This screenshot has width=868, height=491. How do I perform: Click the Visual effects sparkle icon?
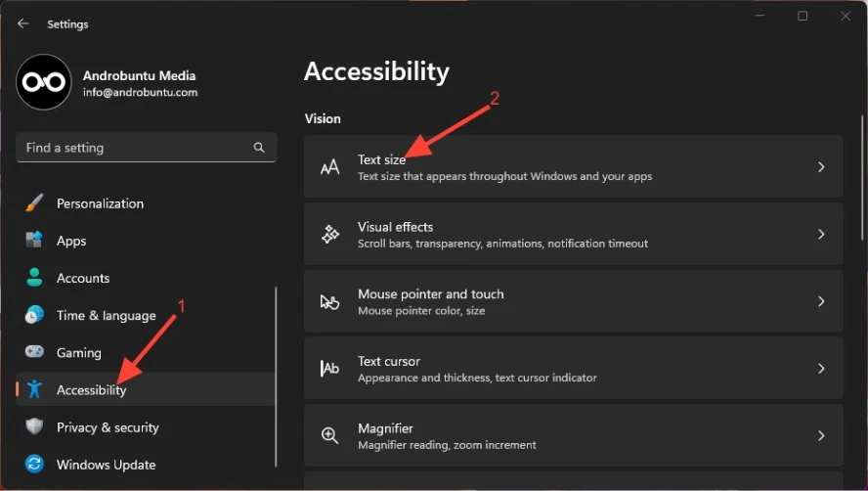pos(330,234)
